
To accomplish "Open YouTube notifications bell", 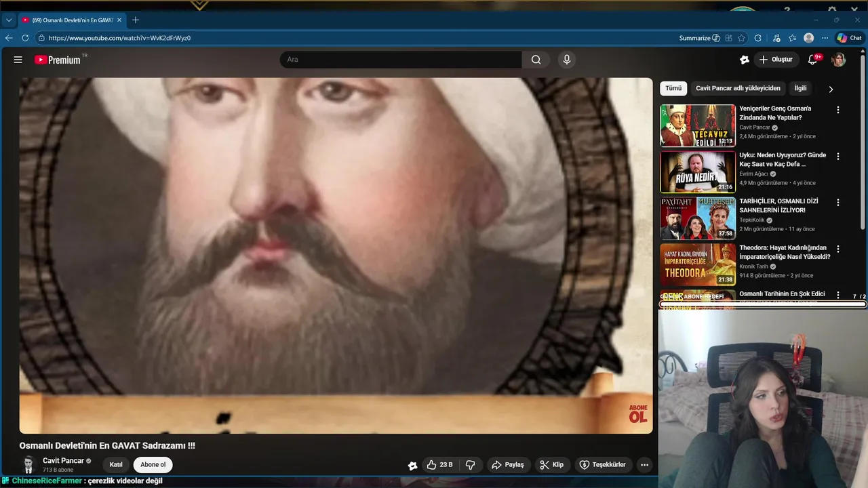I will pos(812,60).
